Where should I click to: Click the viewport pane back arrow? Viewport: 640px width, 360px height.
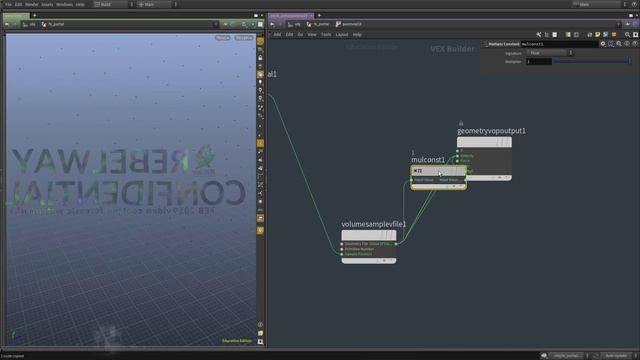[7, 24]
